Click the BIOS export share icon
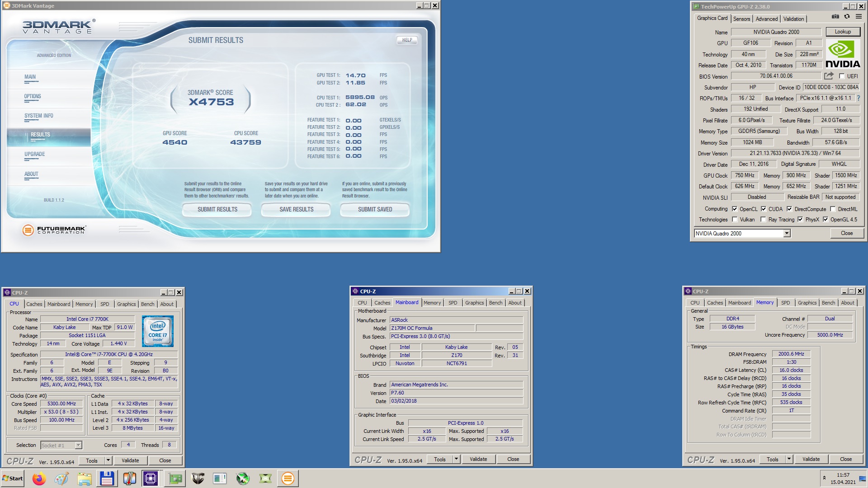This screenshot has height=488, width=868. pyautogui.click(x=829, y=76)
